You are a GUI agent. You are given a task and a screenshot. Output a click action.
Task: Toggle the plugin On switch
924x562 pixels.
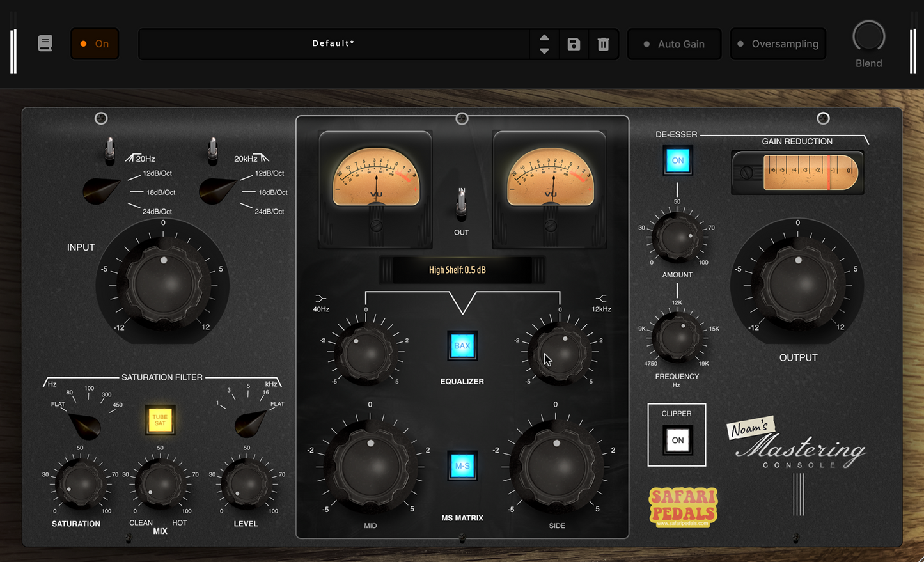coord(95,44)
